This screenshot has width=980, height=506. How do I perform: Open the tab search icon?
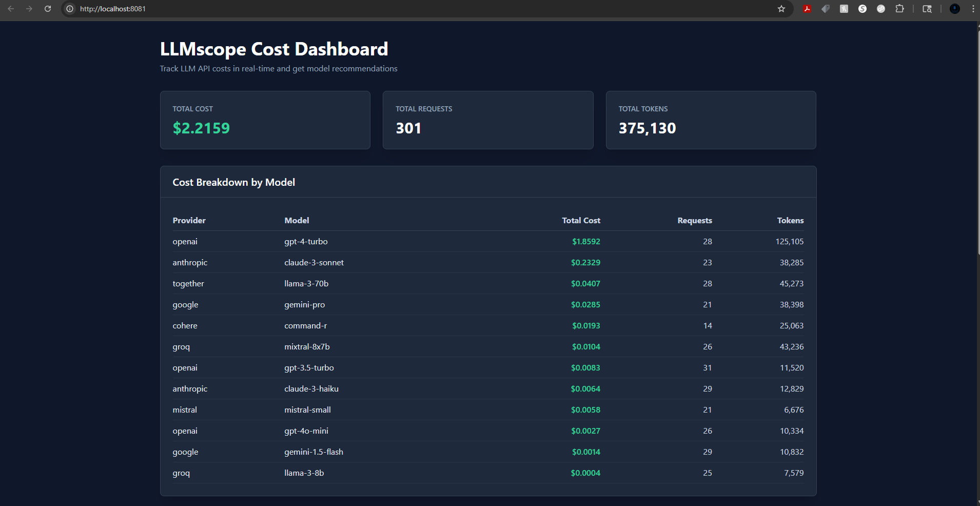927,9
